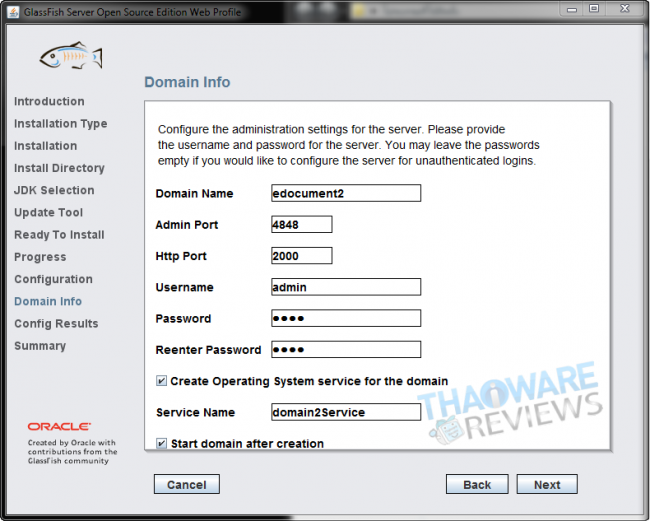Proceed with the Next button
Viewport: 650px width, 521px height.
coord(547,484)
